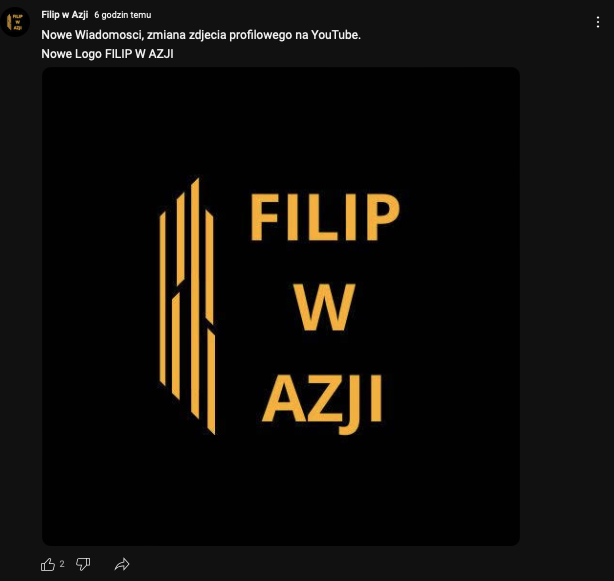The width and height of the screenshot is (614, 581).
Task: Select the 'Nowe Wiadomosci' post text line
Action: [201, 35]
